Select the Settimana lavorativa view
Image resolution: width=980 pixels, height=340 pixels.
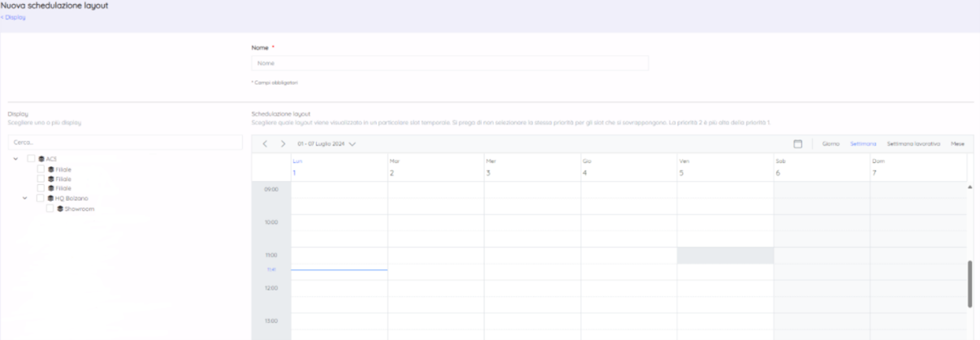[913, 144]
